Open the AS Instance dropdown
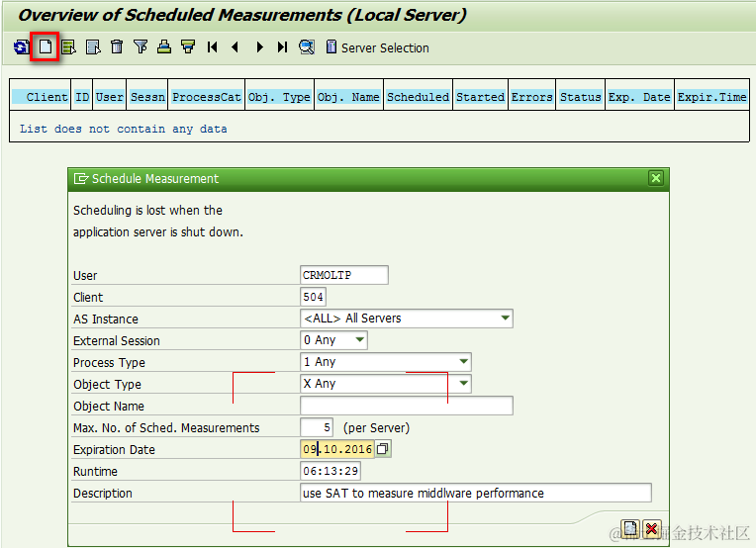The height and width of the screenshot is (548, 756). coord(505,319)
